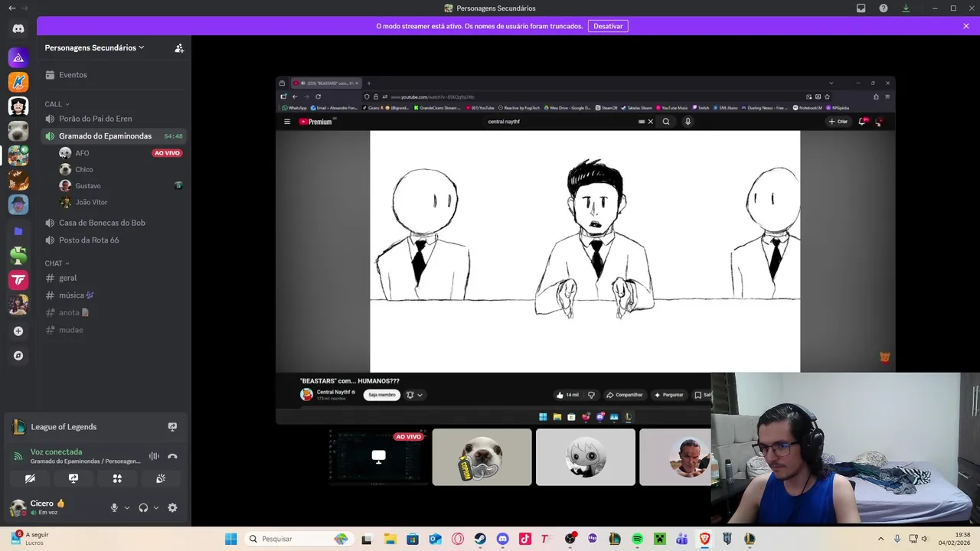Open Discord direct messages home icon
The image size is (980, 551).
coord(18,28)
